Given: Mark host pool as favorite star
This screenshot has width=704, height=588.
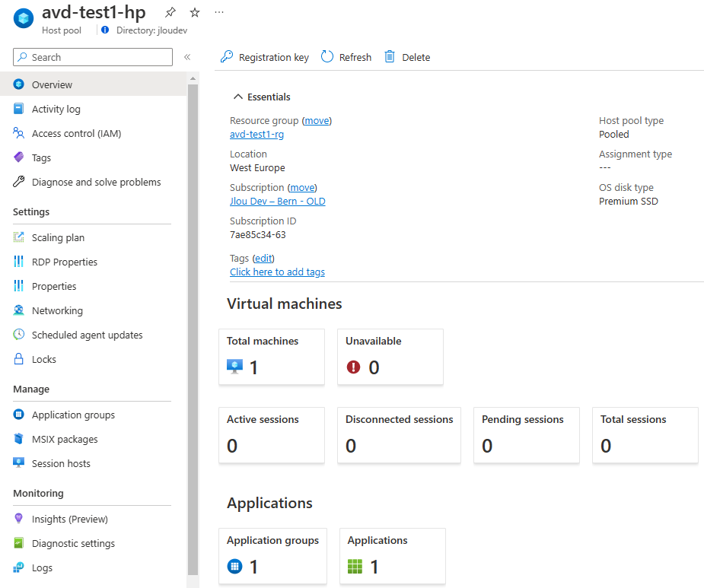Looking at the screenshot, I should (x=194, y=12).
